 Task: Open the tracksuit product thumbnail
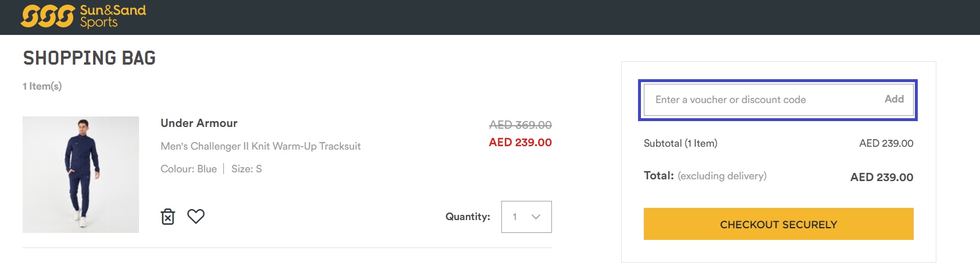(81, 175)
